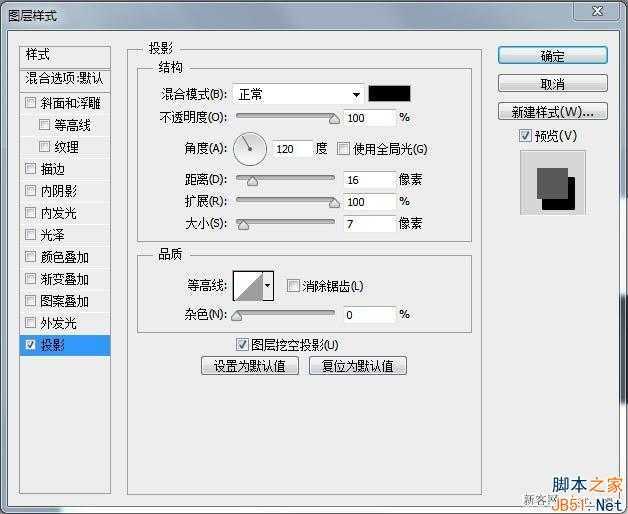Enable 描边 style checkbox
This screenshot has height=514, width=628.
coord(31,168)
